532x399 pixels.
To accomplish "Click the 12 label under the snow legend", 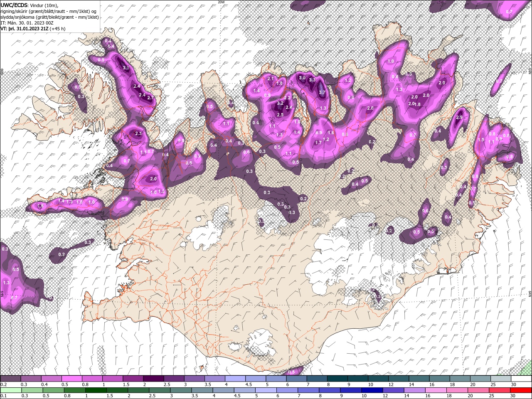I will tap(392, 384).
